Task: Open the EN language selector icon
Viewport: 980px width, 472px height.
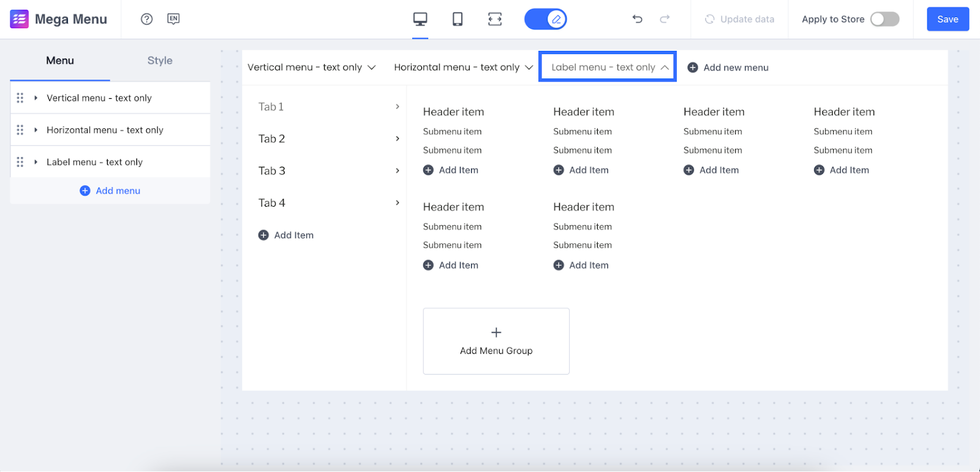Action: pyautogui.click(x=173, y=19)
